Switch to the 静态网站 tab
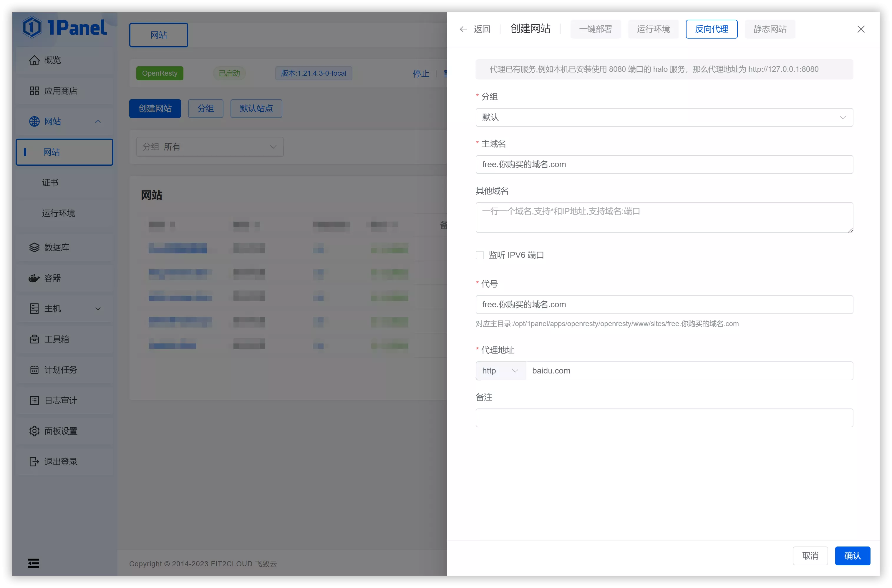Viewport: 892px width, 588px height. tap(770, 29)
